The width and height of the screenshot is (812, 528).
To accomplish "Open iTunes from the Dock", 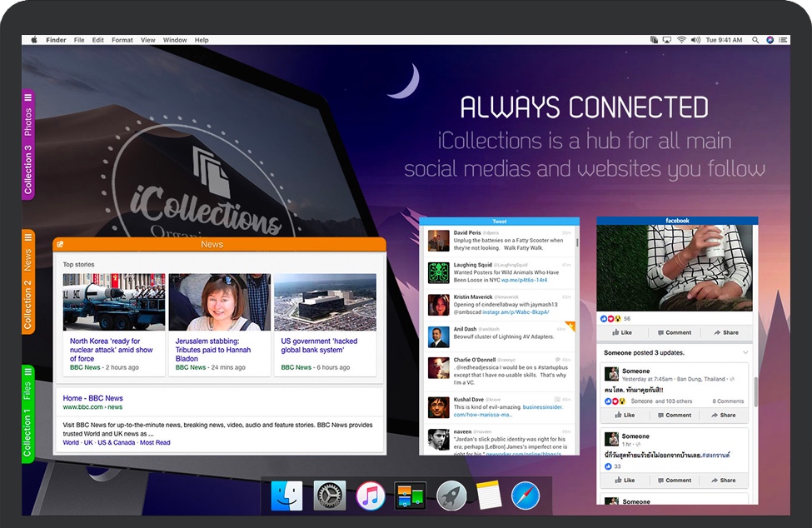I will (370, 496).
